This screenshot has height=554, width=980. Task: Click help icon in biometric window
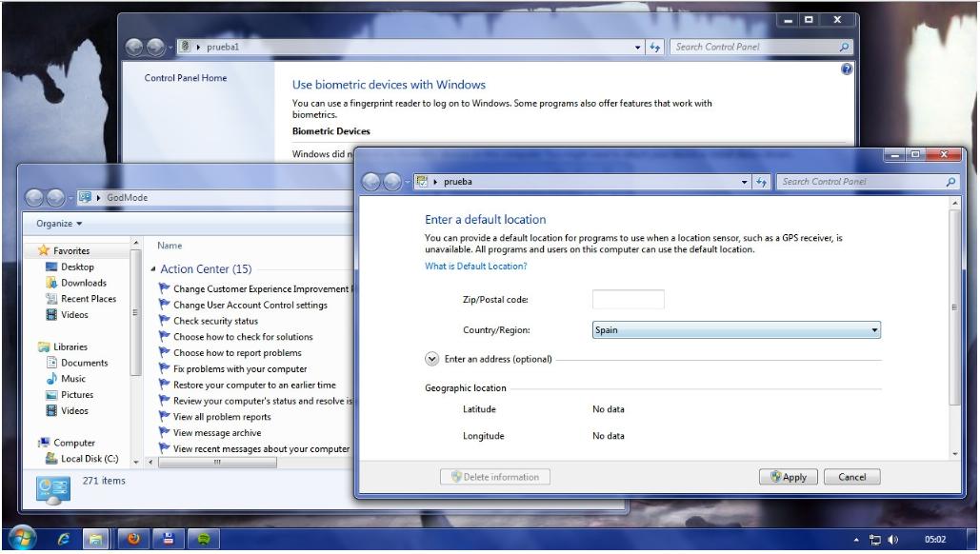point(847,69)
